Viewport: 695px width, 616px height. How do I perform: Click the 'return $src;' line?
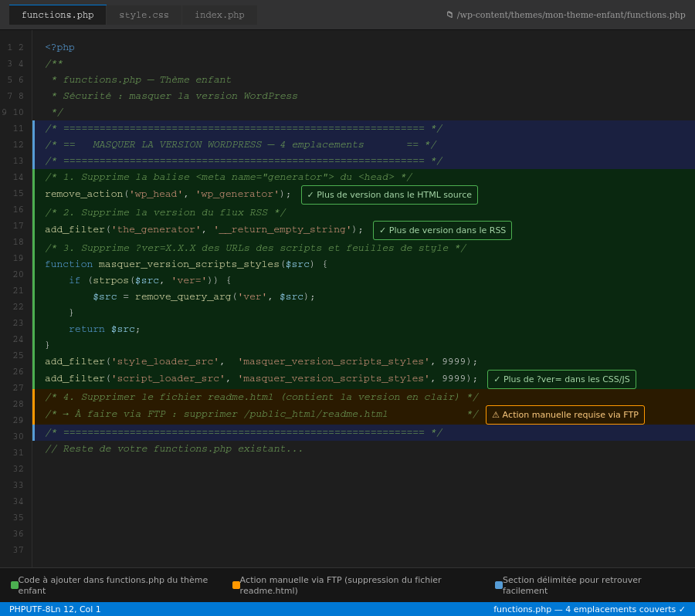coord(104,330)
